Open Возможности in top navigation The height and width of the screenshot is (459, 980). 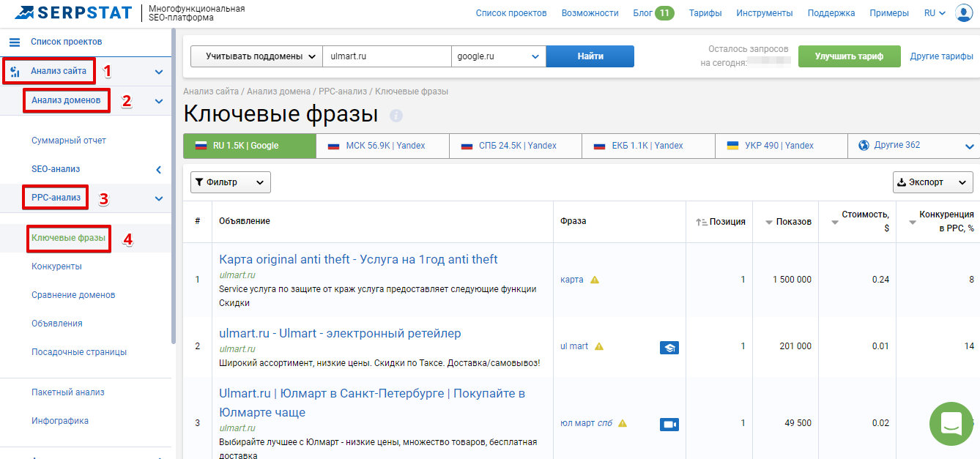click(x=590, y=13)
